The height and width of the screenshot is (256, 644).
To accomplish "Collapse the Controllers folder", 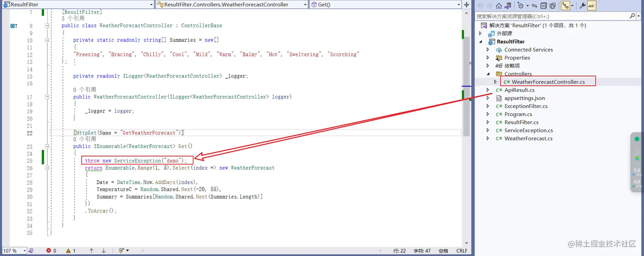I will coord(488,74).
